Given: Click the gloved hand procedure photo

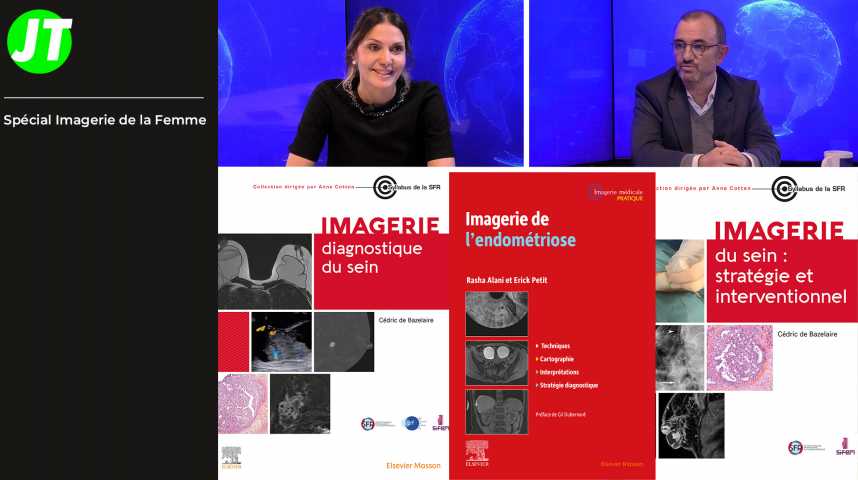Looking at the screenshot, I should [x=680, y=281].
